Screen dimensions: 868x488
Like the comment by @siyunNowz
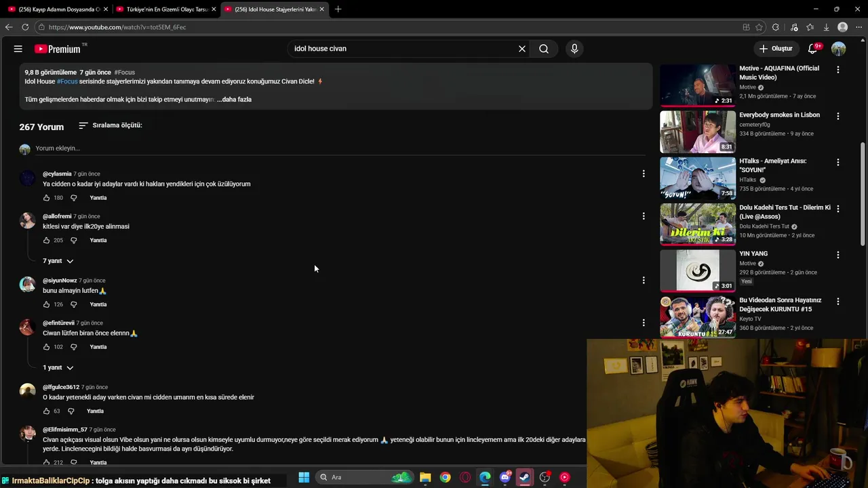coord(46,304)
